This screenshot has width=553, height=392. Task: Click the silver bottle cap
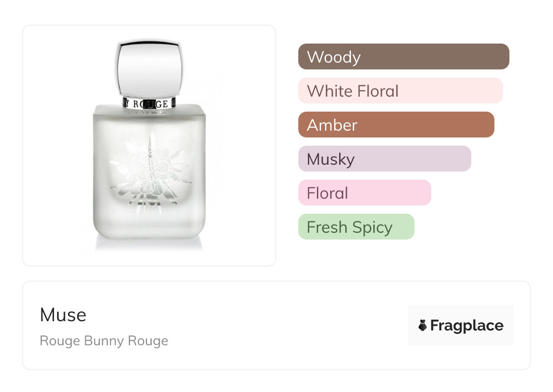149,68
